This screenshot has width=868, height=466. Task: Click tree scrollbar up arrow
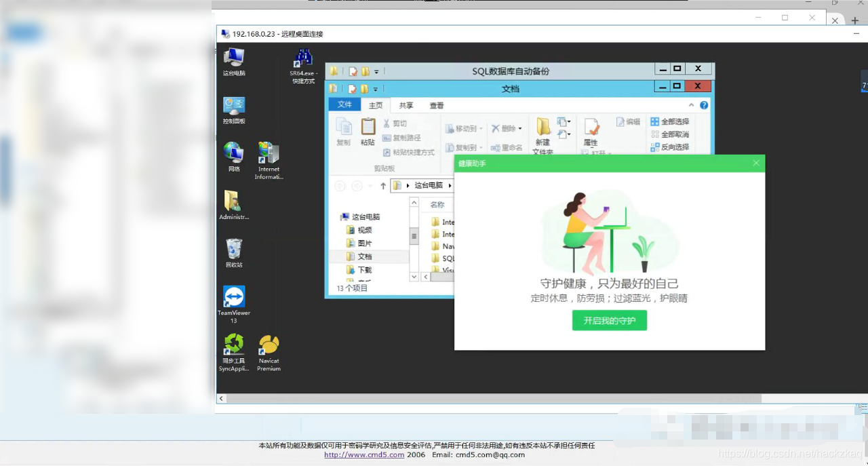pos(414,202)
